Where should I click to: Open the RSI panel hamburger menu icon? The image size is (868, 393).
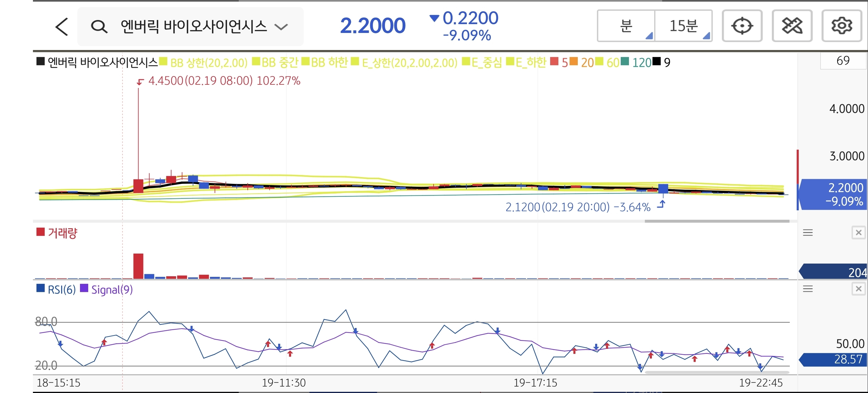click(x=808, y=289)
